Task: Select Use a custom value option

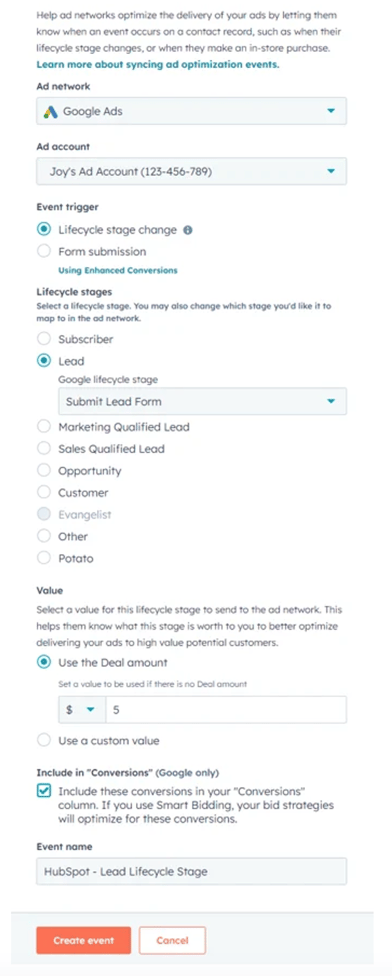Action: click(44, 741)
